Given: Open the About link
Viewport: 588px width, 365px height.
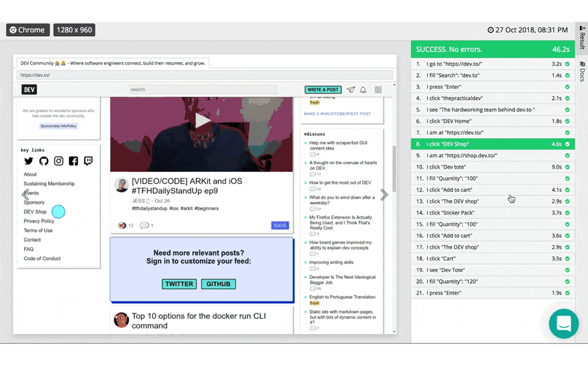Looking at the screenshot, I should pyautogui.click(x=30, y=174).
